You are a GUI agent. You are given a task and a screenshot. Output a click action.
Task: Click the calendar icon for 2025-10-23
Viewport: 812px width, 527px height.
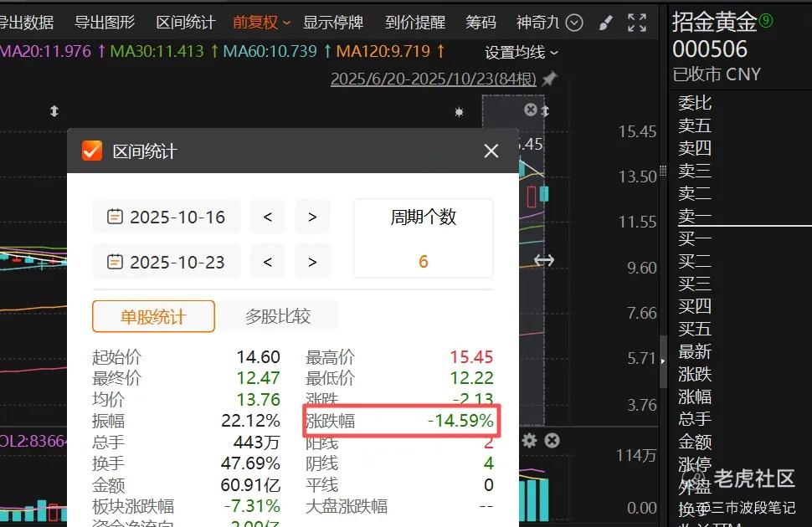[115, 262]
